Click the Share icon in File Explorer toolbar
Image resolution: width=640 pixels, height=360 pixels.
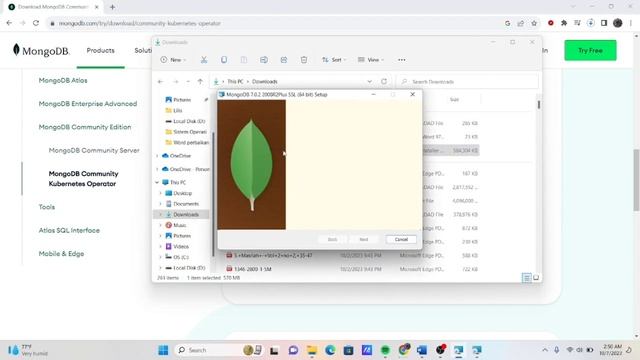click(x=284, y=60)
